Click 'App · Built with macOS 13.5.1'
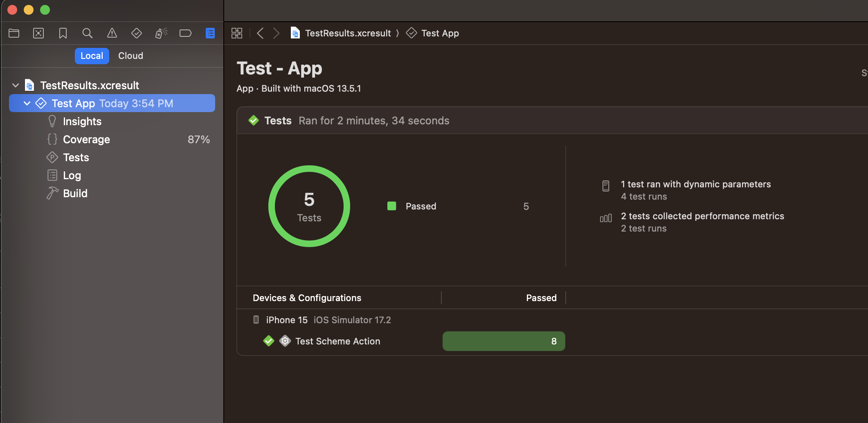This screenshot has width=868, height=423. point(299,88)
